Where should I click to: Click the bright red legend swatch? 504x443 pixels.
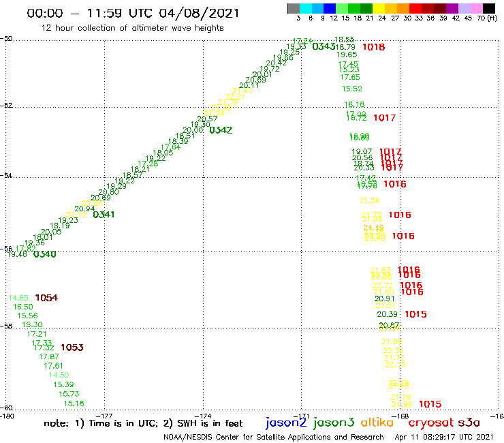point(415,9)
